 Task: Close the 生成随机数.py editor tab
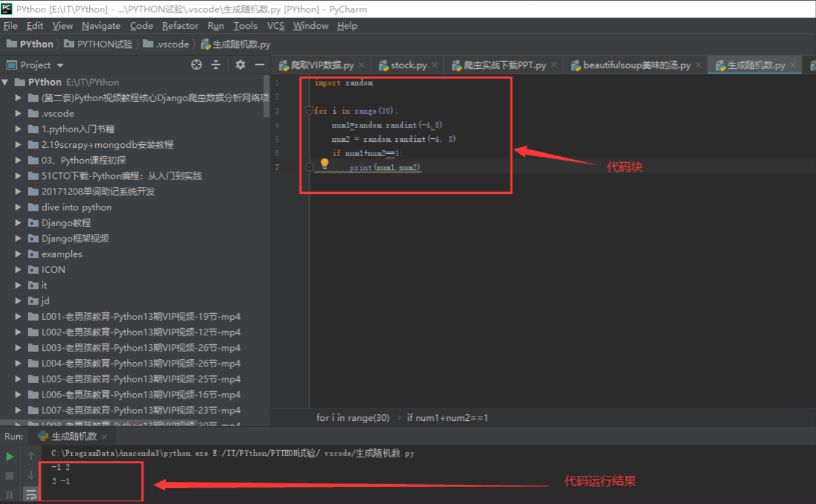(793, 65)
